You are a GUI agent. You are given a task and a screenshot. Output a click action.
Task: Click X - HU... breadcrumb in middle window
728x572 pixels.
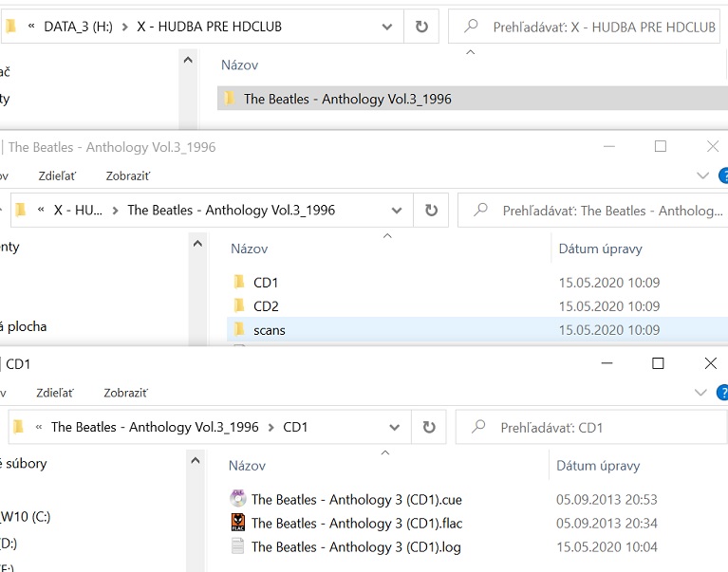pyautogui.click(x=78, y=211)
